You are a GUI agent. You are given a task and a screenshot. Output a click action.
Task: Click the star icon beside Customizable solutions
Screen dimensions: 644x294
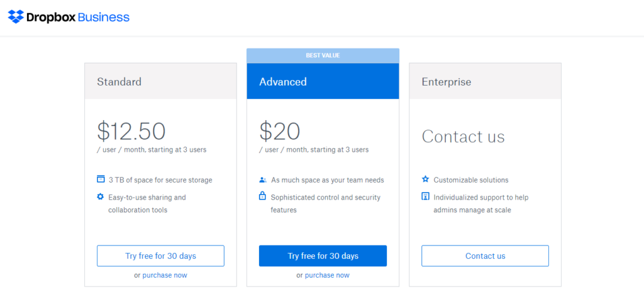coord(426,179)
